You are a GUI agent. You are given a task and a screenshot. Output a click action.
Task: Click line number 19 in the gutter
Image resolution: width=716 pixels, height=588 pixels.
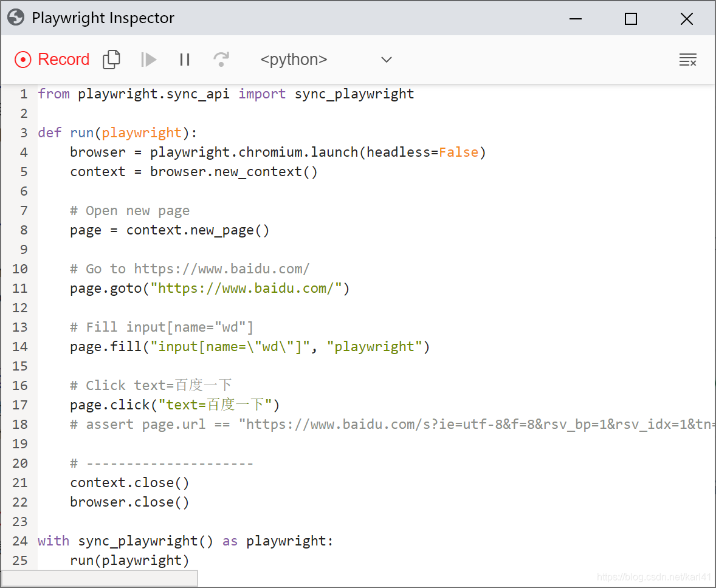coord(19,444)
